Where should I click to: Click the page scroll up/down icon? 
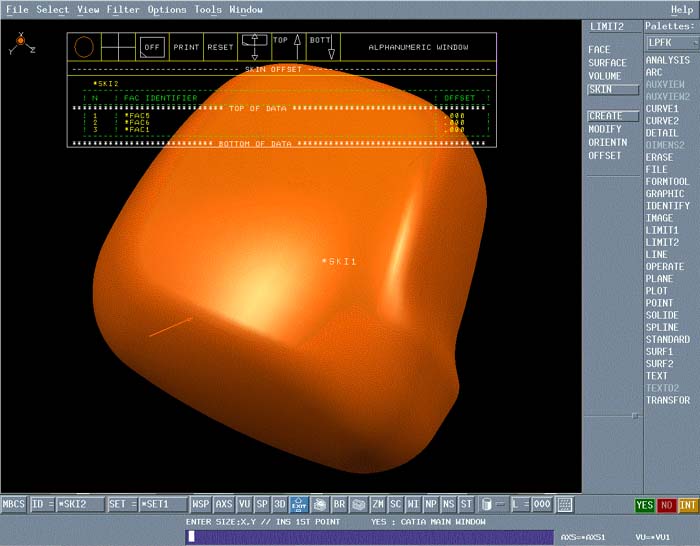[255, 47]
